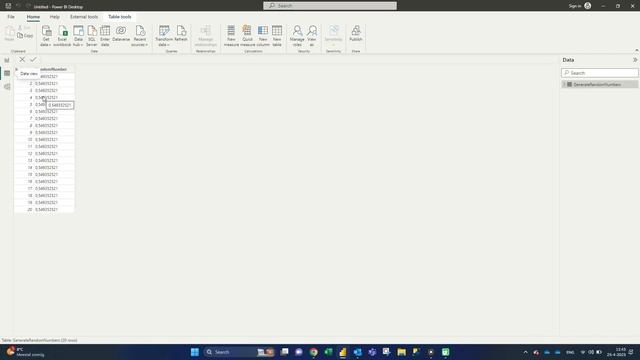Open Windows Start menu
Image resolution: width=640 pixels, height=360 pixels.
[x=195, y=352]
